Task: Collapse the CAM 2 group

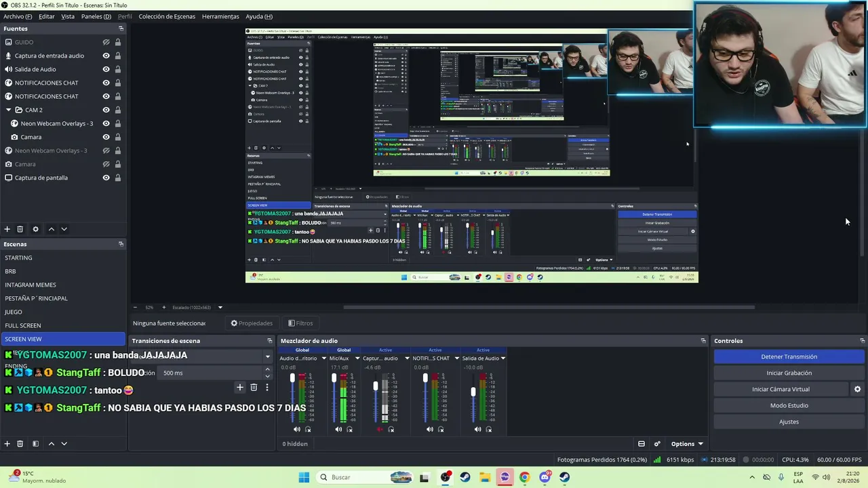Action: coord(8,110)
